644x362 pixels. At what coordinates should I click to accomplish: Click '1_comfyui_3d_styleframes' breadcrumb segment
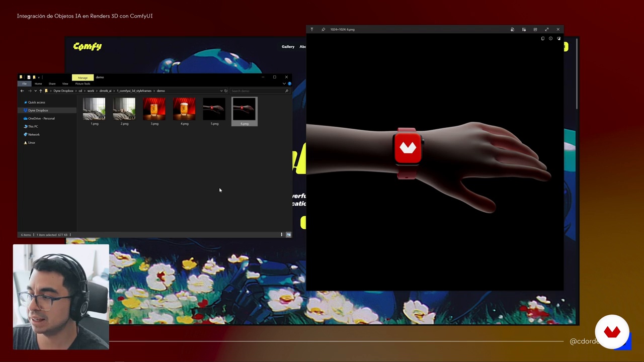click(x=134, y=91)
